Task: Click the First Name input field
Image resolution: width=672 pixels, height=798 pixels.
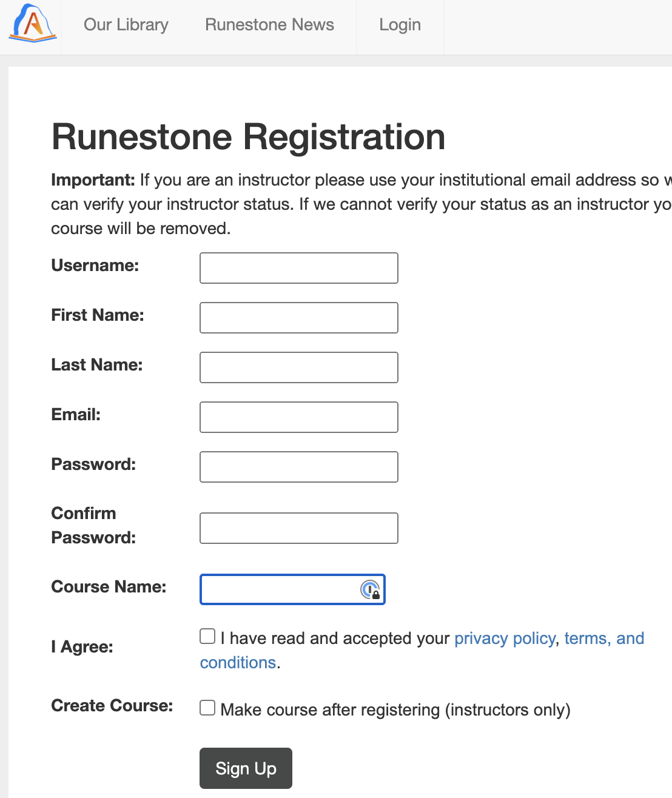Action: pyautogui.click(x=298, y=317)
